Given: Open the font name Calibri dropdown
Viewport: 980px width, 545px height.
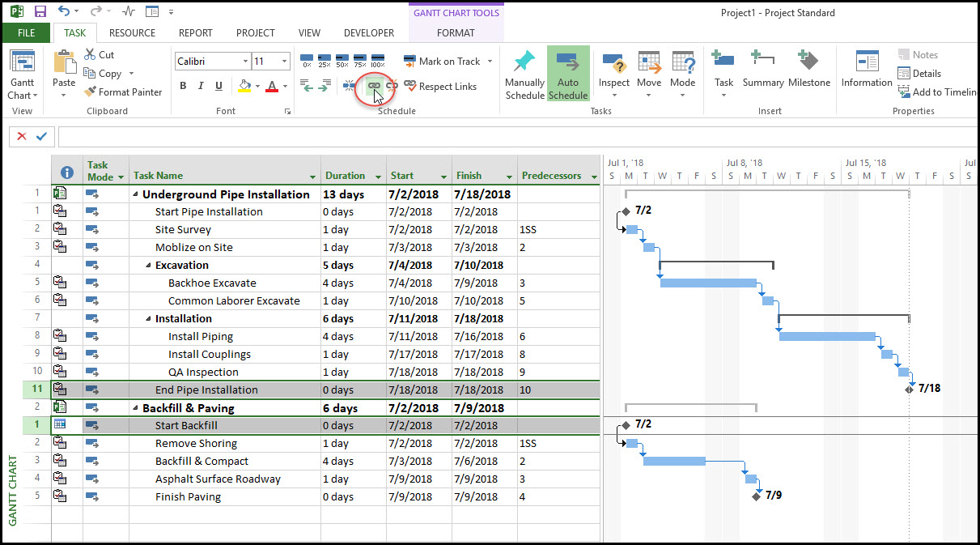Looking at the screenshot, I should coord(245,62).
